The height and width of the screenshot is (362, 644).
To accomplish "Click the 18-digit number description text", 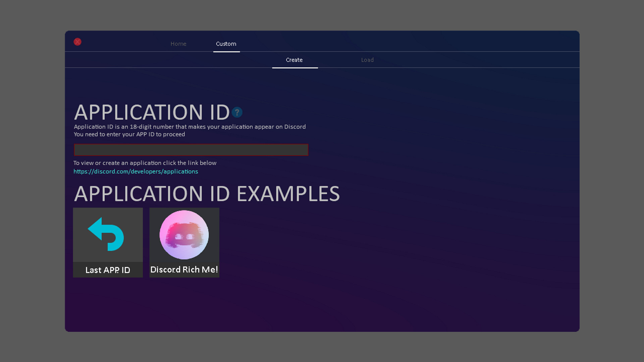I will click(190, 127).
